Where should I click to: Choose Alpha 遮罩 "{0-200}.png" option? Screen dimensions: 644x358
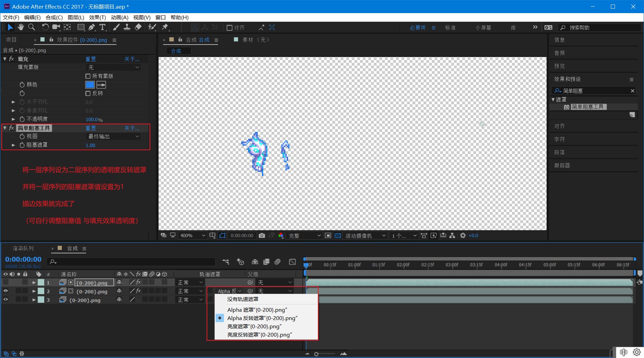click(257, 310)
